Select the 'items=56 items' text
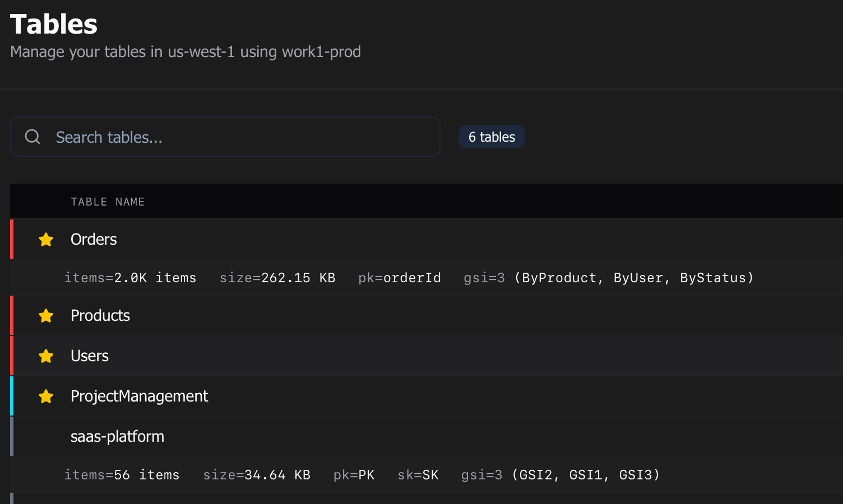The image size is (843, 504). pyautogui.click(x=122, y=475)
